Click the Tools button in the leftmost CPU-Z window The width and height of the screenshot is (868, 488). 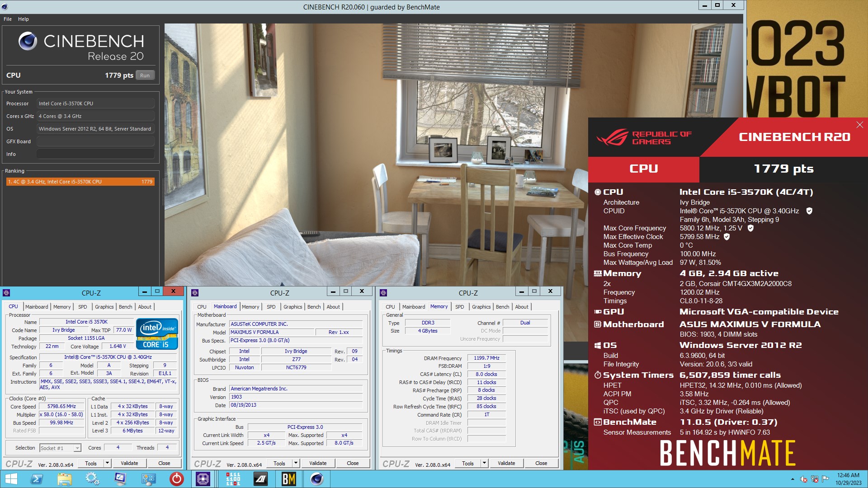[x=91, y=463]
